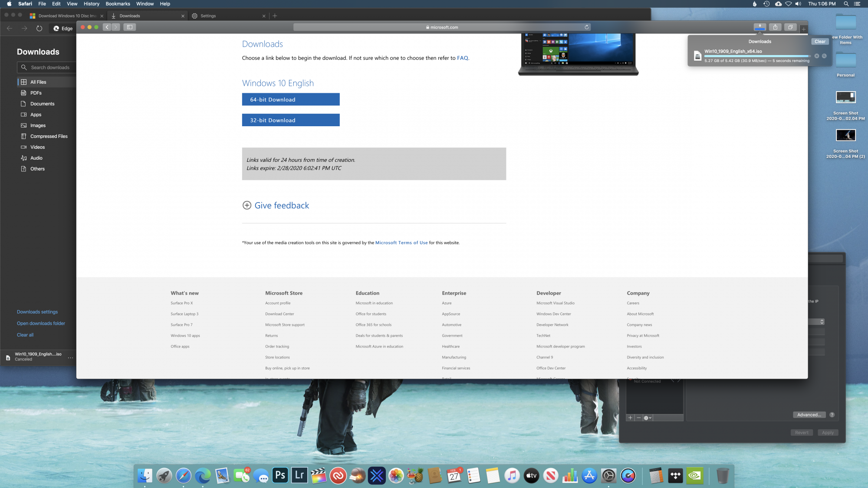Image resolution: width=868 pixels, height=488 pixels.
Task: Open Launchpad rocket icon in dock
Action: pos(164,475)
